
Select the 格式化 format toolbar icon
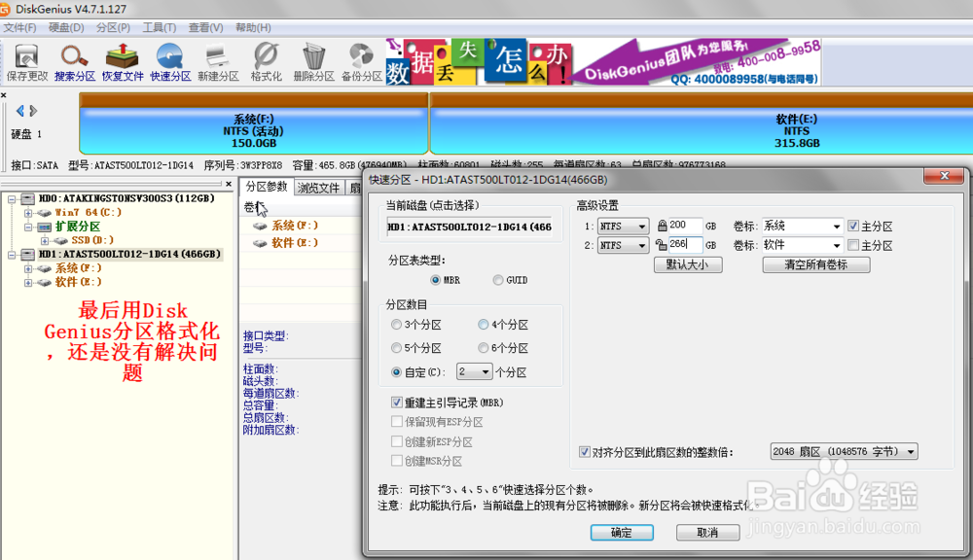tap(267, 62)
